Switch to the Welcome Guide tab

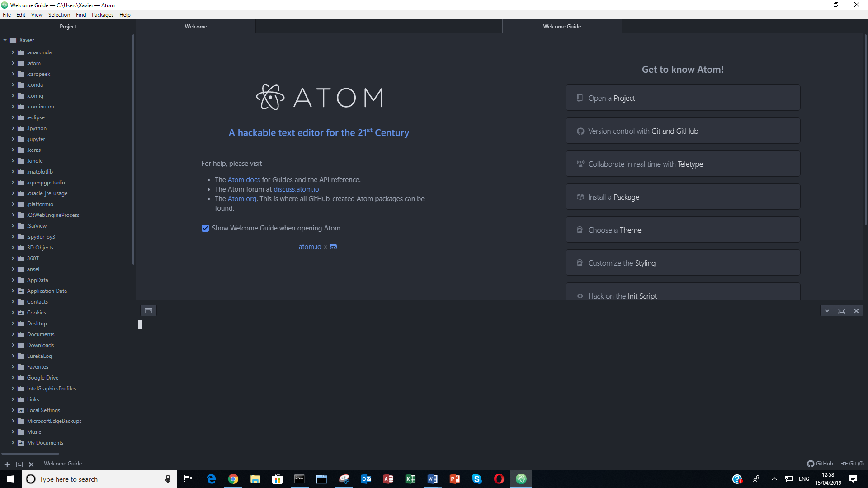pos(562,26)
